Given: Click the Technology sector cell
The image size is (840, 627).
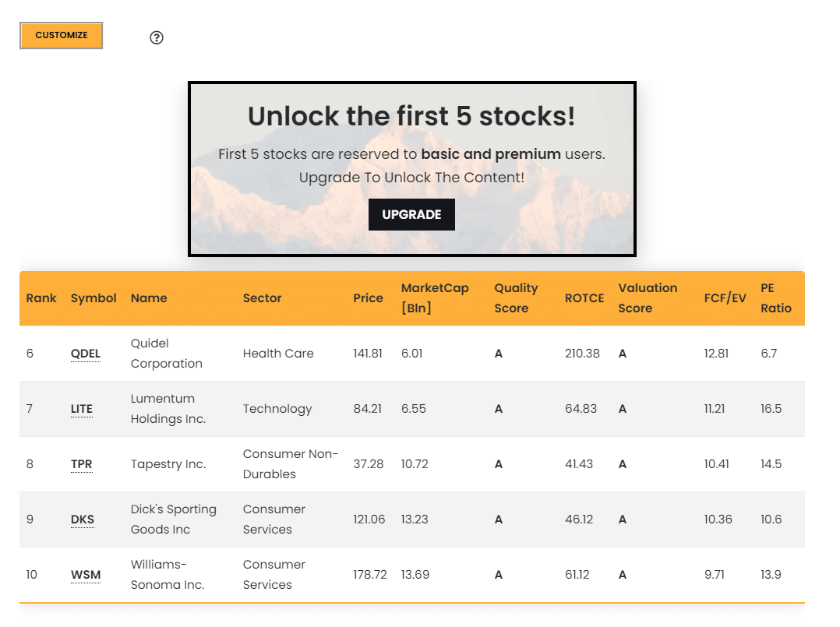Looking at the screenshot, I should (277, 409).
